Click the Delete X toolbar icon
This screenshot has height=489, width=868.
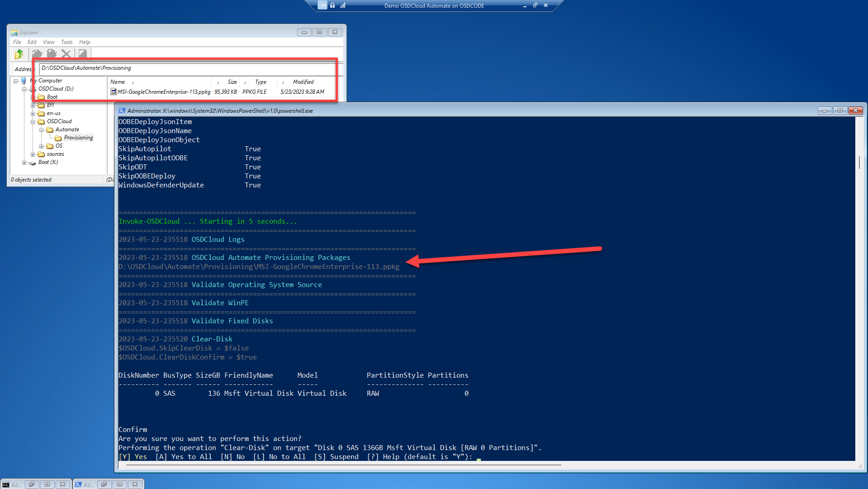(66, 54)
